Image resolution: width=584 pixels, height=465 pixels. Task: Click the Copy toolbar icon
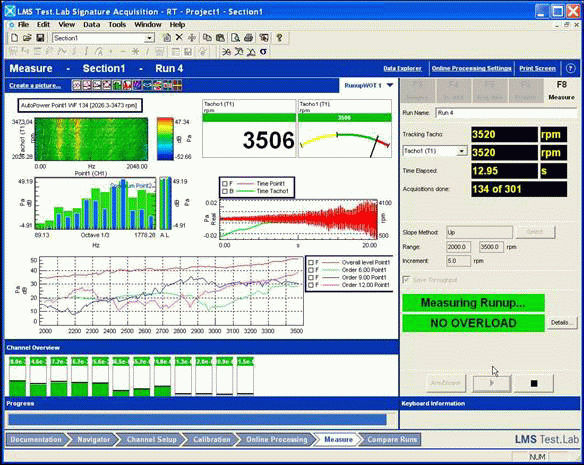[207, 38]
